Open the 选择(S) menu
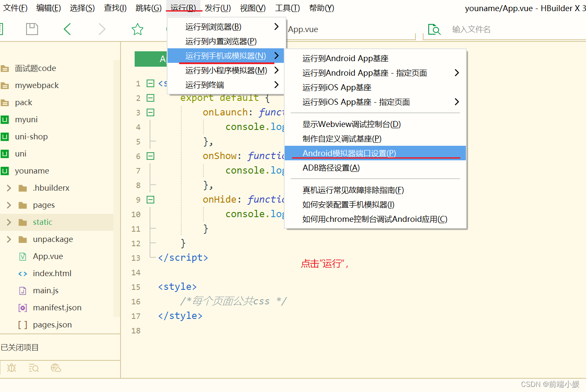 point(82,8)
